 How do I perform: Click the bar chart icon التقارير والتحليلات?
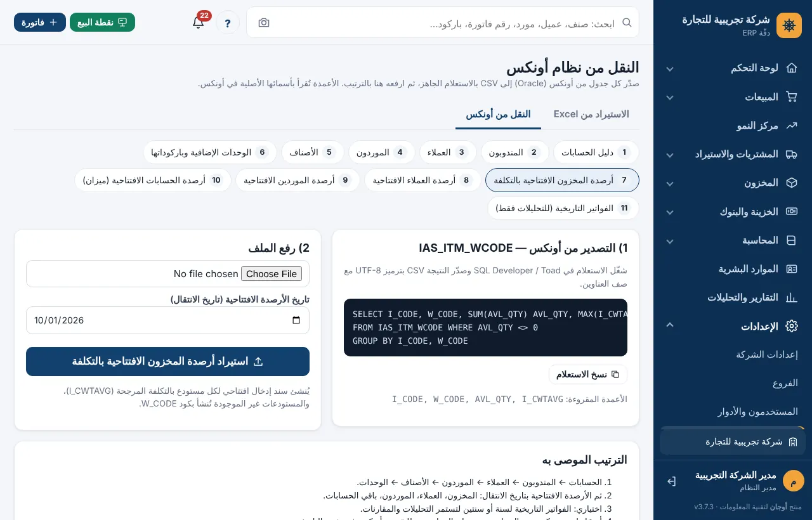click(791, 297)
